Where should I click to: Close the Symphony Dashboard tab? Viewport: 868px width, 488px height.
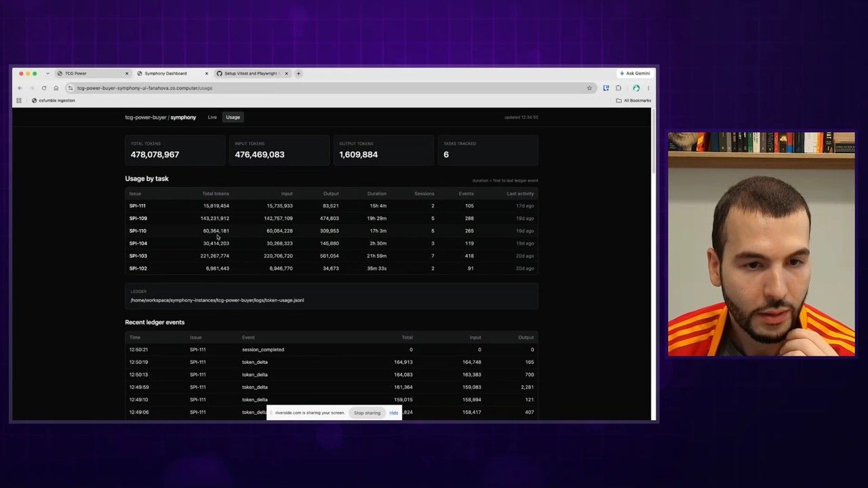click(206, 73)
